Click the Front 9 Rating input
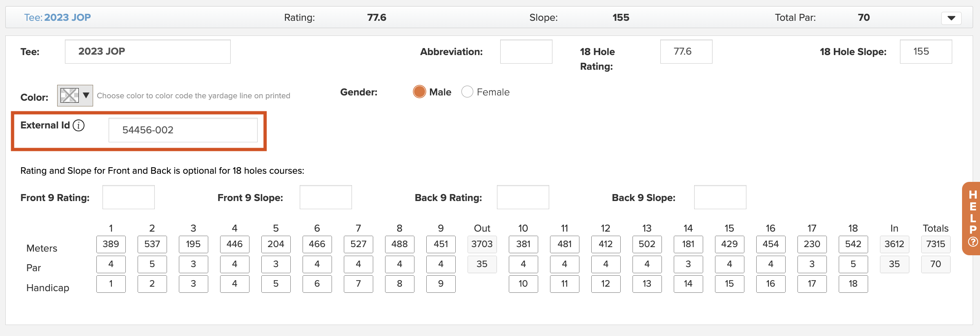This screenshot has width=980, height=336. [x=129, y=197]
